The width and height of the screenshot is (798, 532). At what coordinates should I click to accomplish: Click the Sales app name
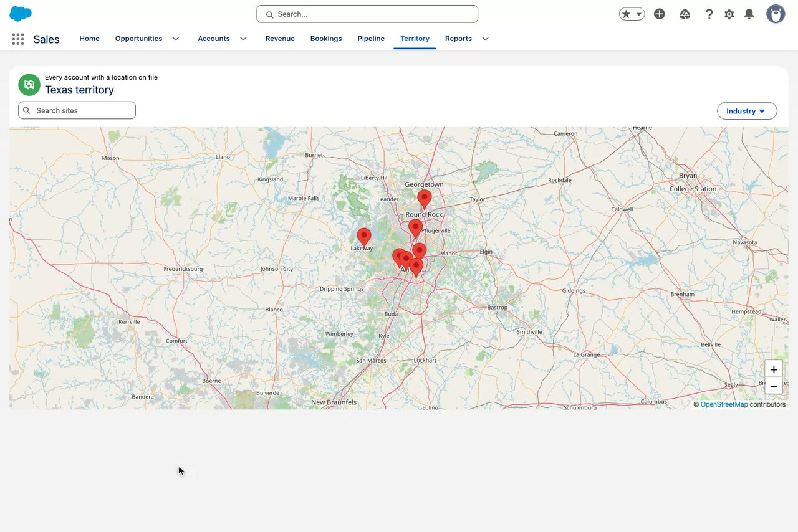tap(46, 39)
